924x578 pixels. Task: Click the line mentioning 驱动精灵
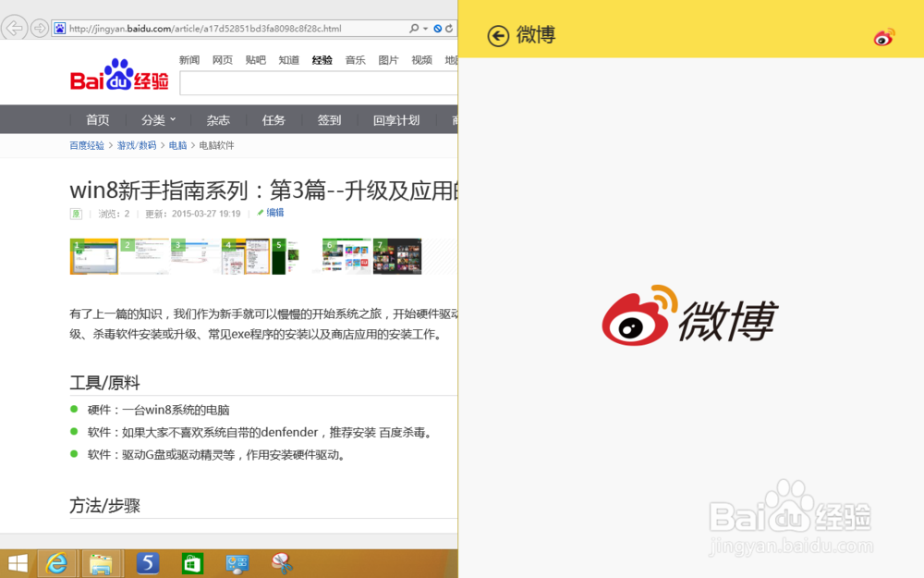[217, 455]
